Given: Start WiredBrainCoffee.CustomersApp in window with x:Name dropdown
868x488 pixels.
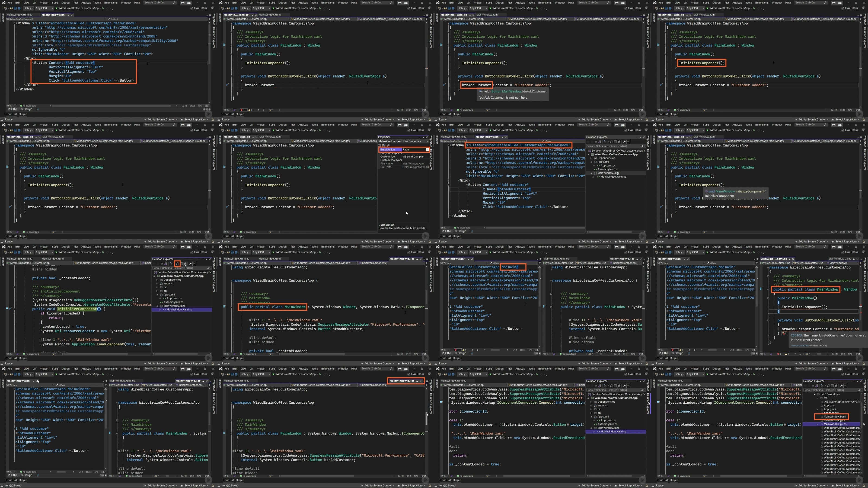Looking at the screenshot, I should (x=512, y=130).
